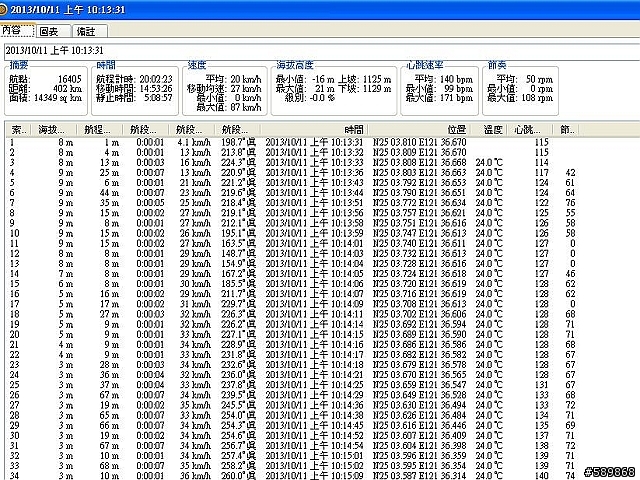Click the heart rate 最大值 171 bpm
This screenshot has height=480, width=640.
coord(456,98)
